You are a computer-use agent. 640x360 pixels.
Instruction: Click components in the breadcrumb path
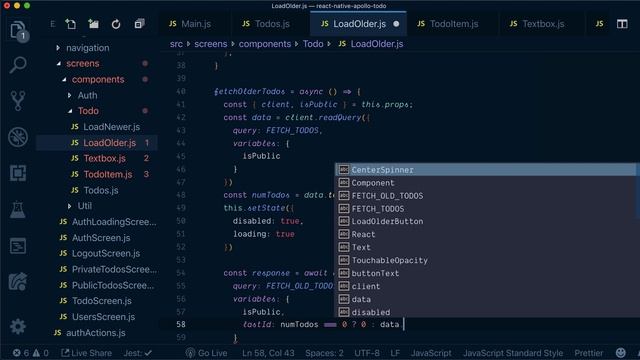(265, 44)
